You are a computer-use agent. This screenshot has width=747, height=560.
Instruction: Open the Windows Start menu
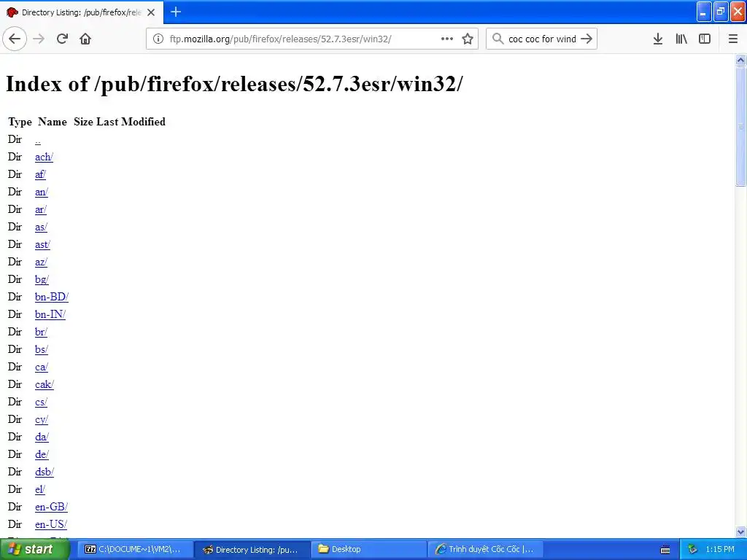click(x=35, y=549)
